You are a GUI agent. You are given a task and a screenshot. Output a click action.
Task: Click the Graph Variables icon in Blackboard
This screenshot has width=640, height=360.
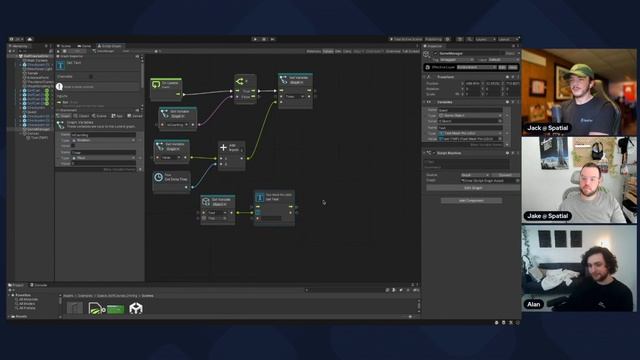[x=60, y=124]
